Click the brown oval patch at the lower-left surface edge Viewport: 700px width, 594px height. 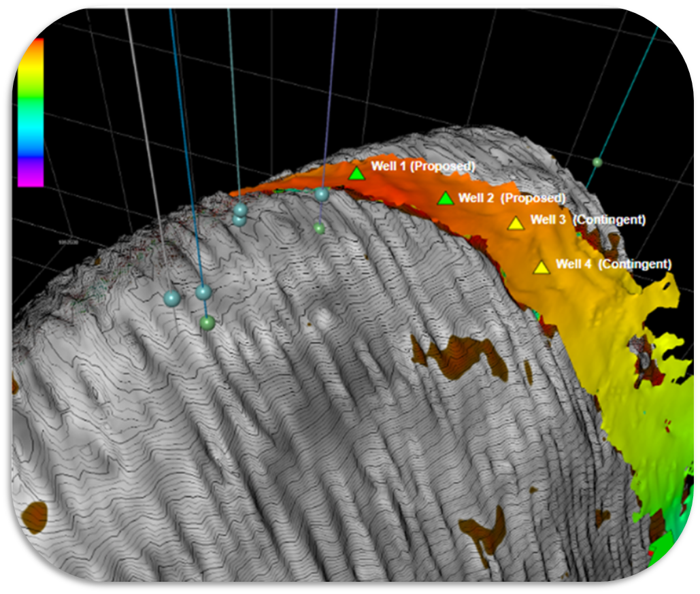34,517
